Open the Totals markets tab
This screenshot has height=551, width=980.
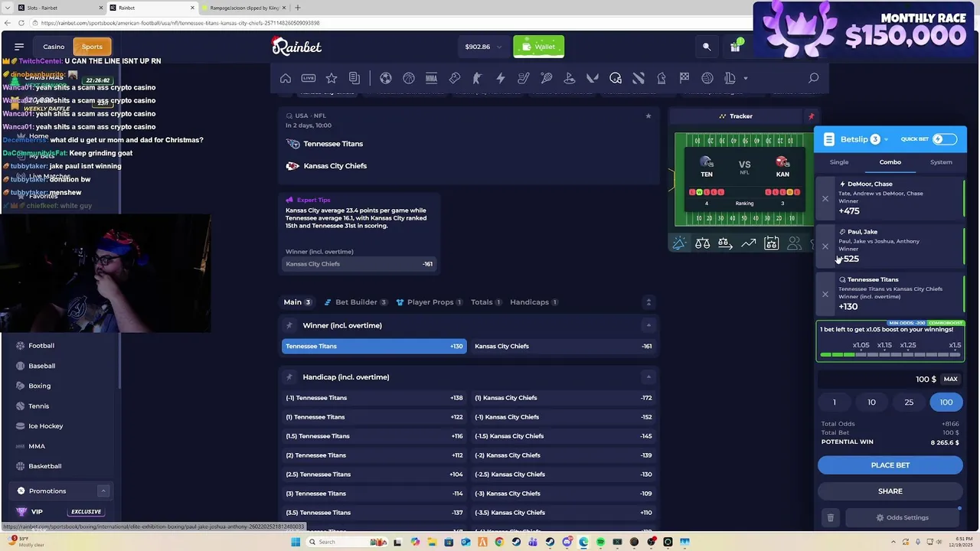[x=487, y=302]
